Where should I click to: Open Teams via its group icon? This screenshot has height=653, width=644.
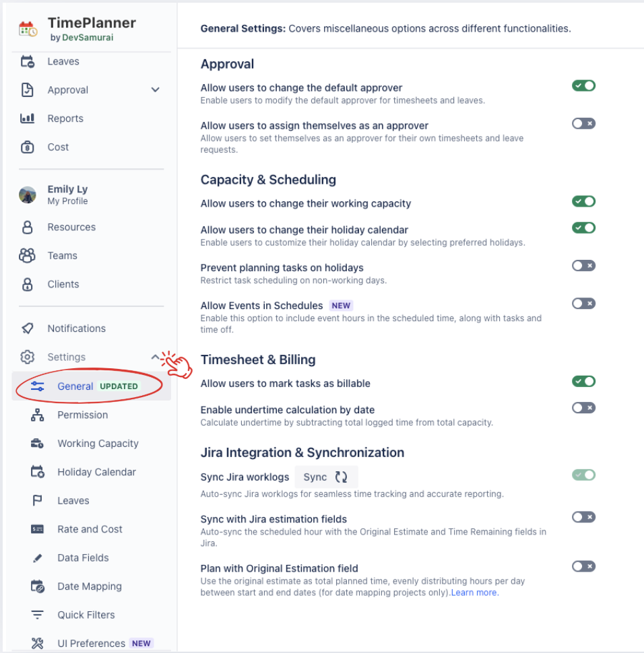27,256
